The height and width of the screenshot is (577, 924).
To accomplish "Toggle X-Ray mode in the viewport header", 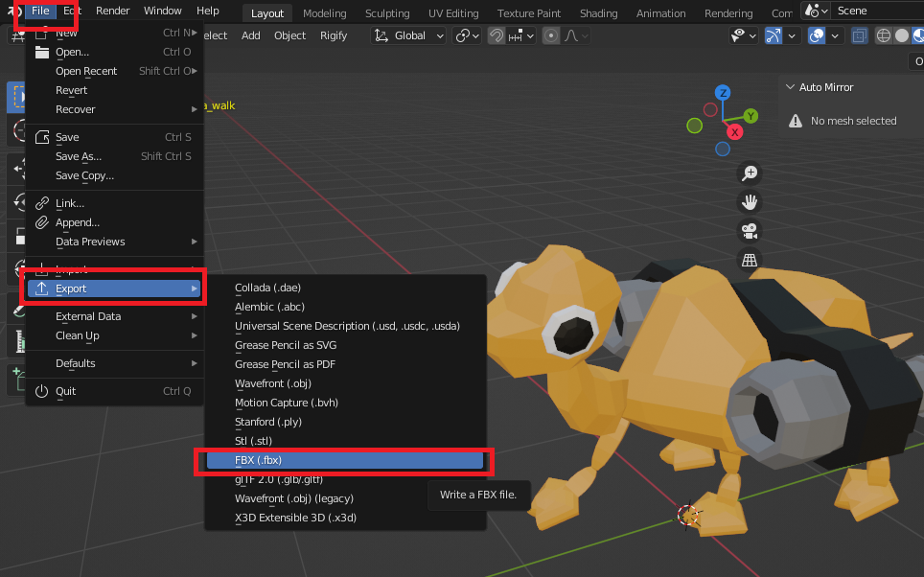I will coord(860,35).
